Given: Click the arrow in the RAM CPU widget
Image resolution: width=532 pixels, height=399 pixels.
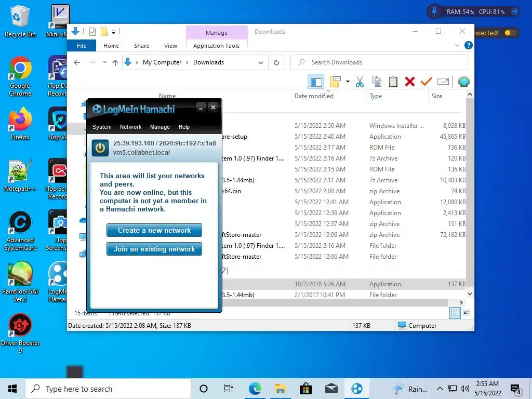Looking at the screenshot, I should coord(515,11).
